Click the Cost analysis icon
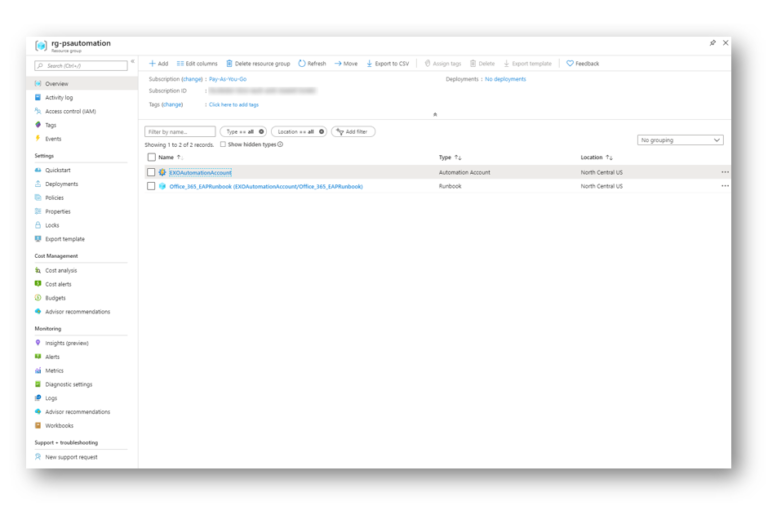The image size is (768, 506). (x=38, y=270)
